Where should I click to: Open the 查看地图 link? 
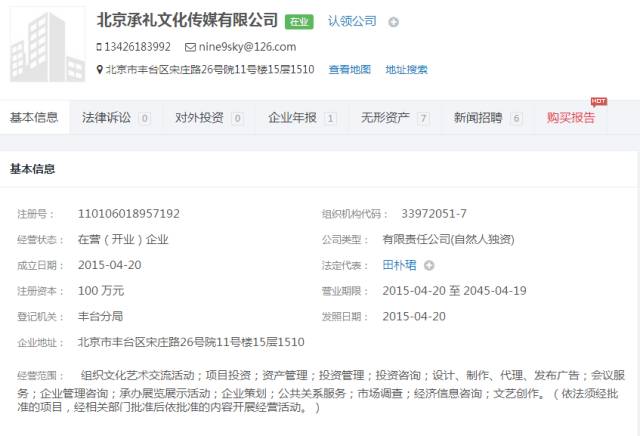pos(349,69)
